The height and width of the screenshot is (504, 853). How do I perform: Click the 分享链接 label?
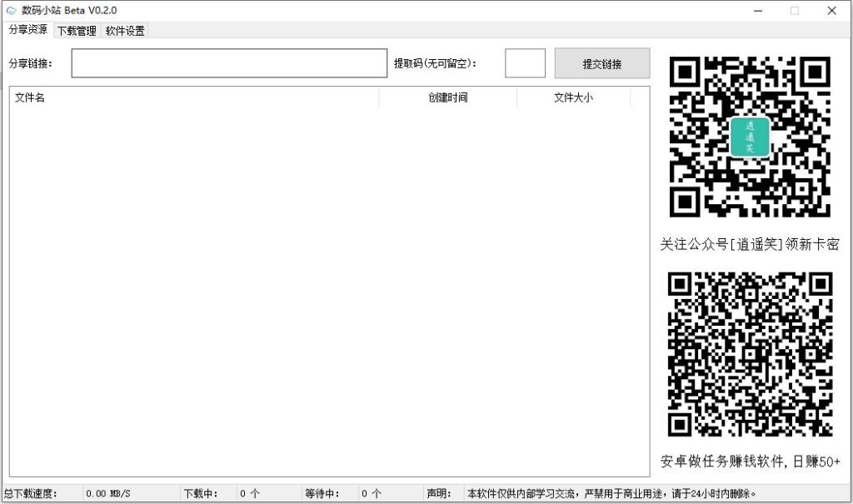[31, 63]
